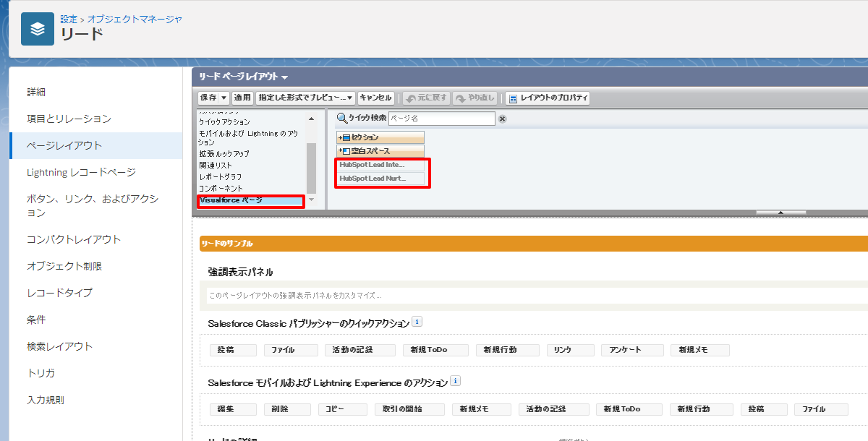Open the 保存 save dropdown arrow

(224, 98)
